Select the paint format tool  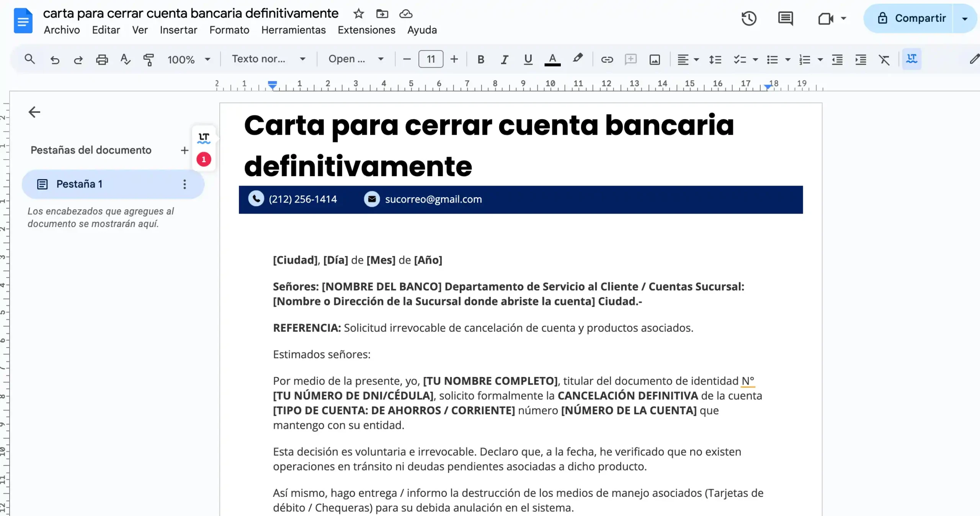point(149,59)
